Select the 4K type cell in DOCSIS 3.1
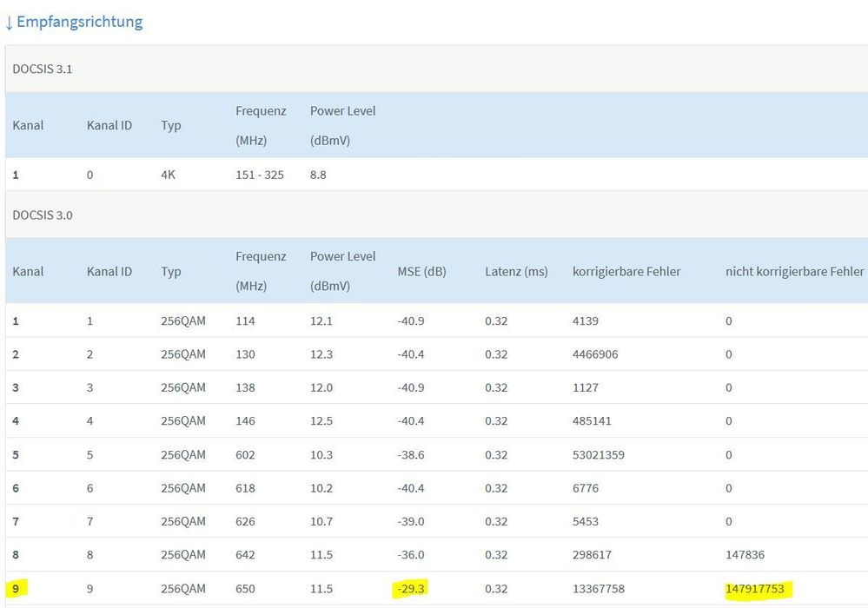The width and height of the screenshot is (868, 608). pos(170,175)
